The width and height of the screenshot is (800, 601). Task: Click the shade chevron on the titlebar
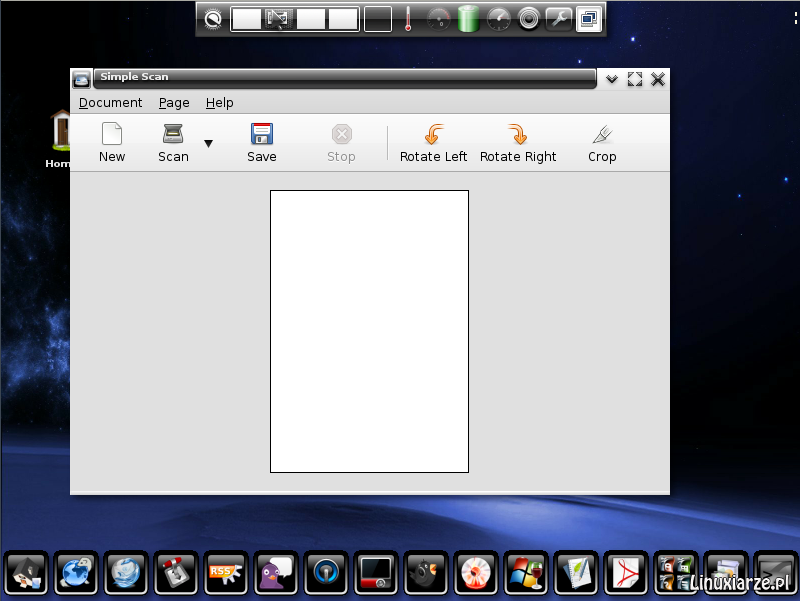[611, 80]
